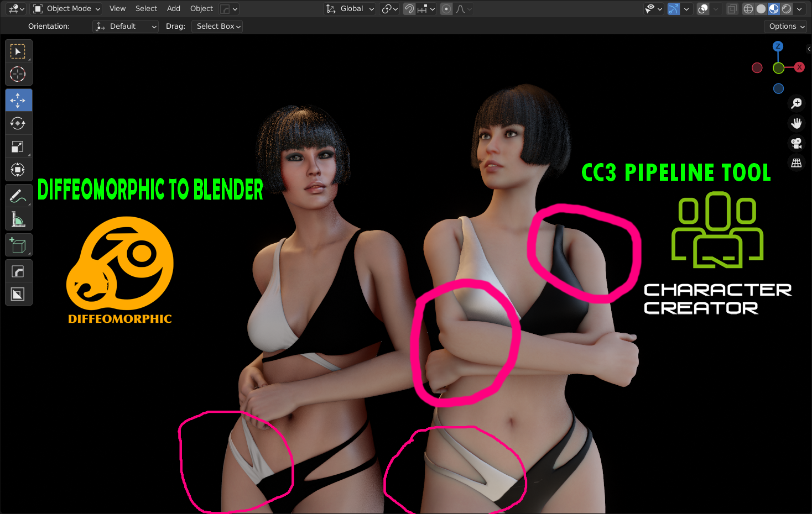Switch perspective/orthographic with the grid icon
This screenshot has height=514, width=812.
[797, 163]
